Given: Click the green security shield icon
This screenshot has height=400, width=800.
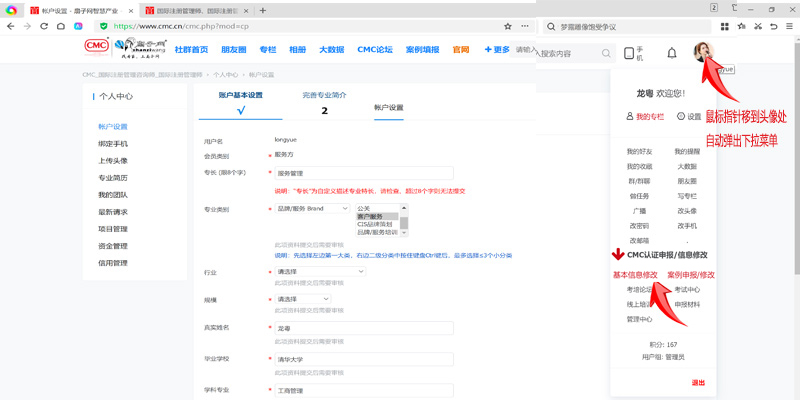Looking at the screenshot, I should pyautogui.click(x=104, y=26).
